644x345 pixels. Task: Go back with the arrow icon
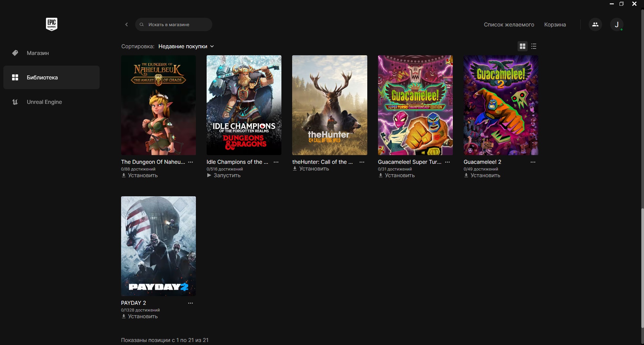(126, 24)
